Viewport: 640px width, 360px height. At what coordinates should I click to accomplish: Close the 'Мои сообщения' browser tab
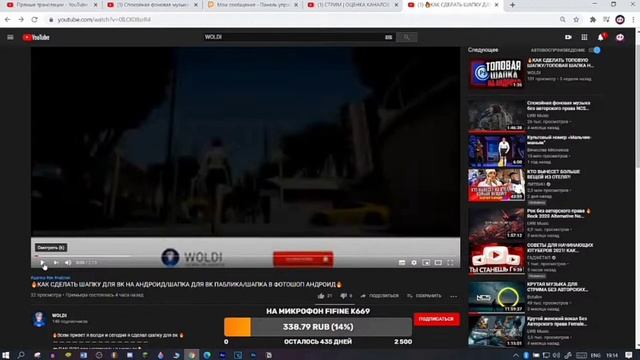(296, 5)
